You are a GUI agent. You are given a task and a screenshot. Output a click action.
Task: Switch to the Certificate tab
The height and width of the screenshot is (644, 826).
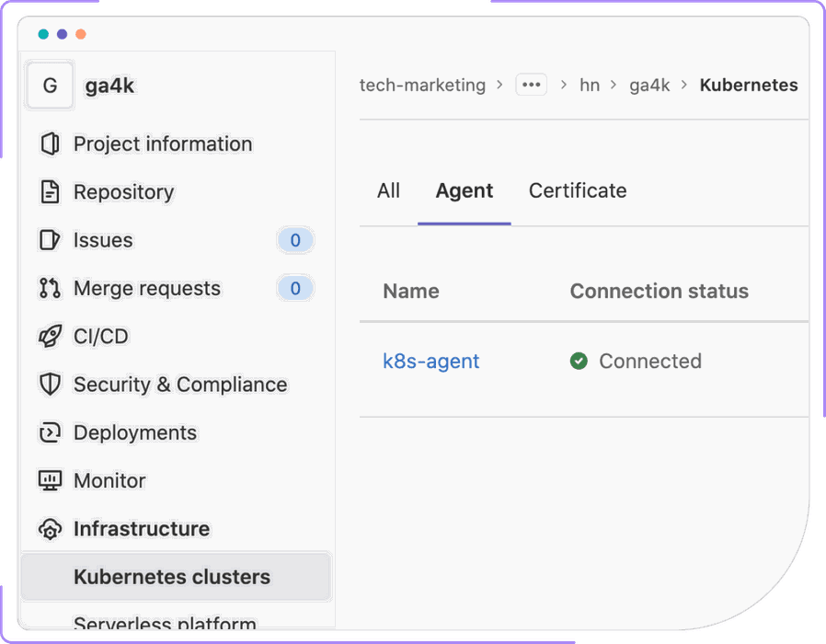tap(578, 190)
